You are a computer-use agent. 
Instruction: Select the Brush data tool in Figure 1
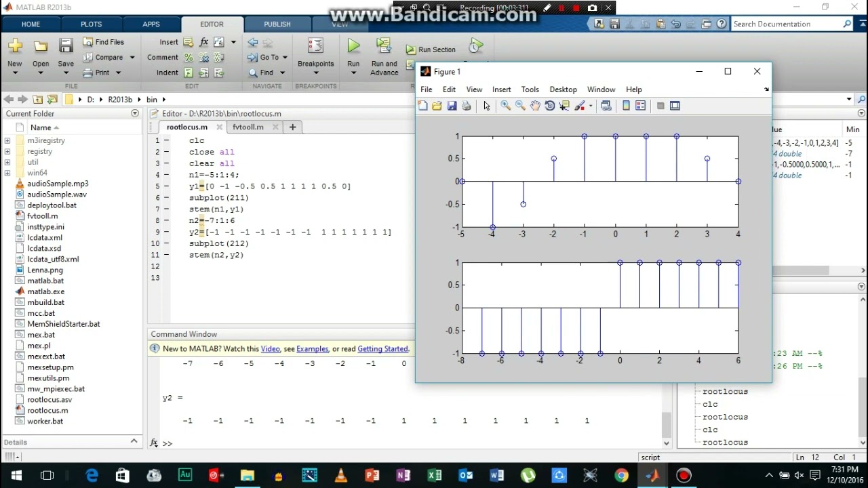pyautogui.click(x=580, y=106)
